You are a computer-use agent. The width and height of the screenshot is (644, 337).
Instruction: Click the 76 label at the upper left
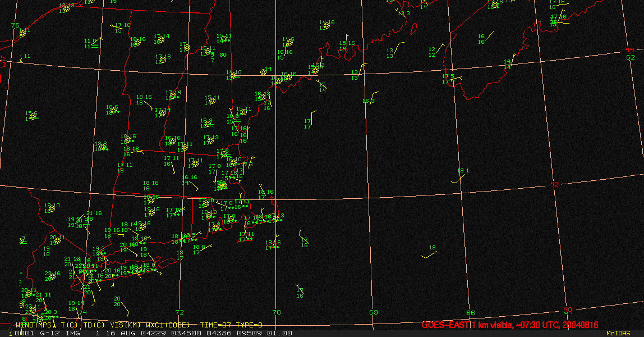click(x=15, y=25)
